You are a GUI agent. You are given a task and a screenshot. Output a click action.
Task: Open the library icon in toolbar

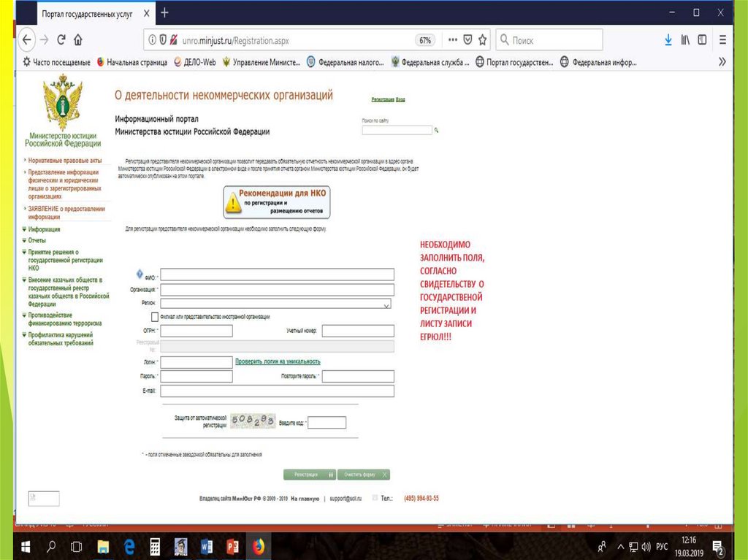(x=685, y=40)
